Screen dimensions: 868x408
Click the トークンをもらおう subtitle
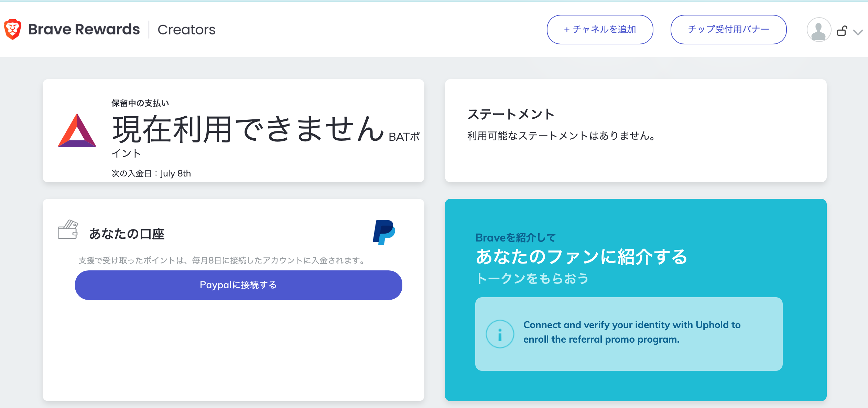pyautogui.click(x=532, y=278)
